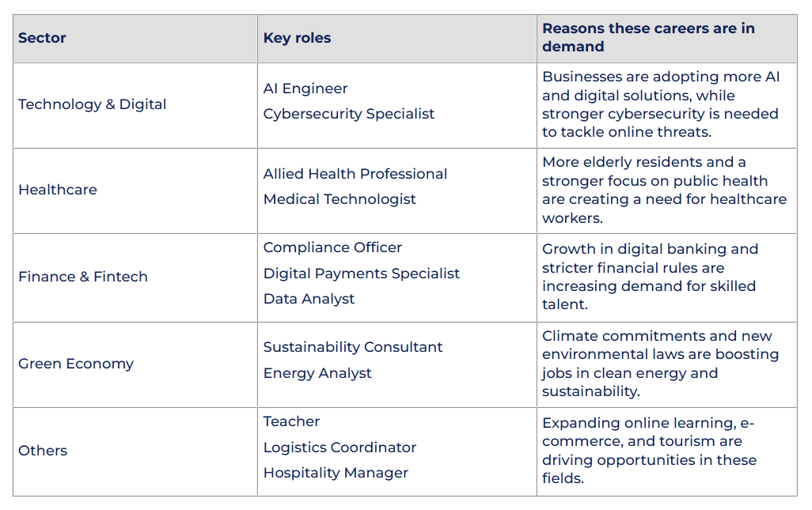Click the Sustainability Consultant role
The height and width of the screenshot is (510, 812).
[353, 347]
